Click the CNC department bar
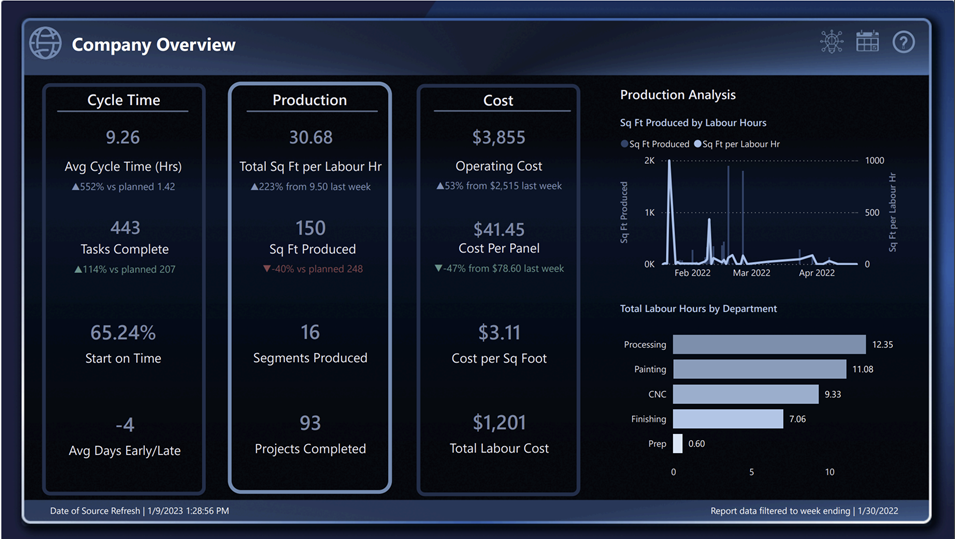Screen dimensions: 955x539 745,394
